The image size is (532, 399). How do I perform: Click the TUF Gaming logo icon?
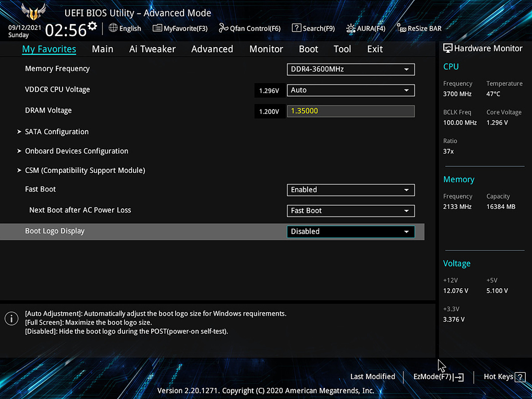[x=34, y=12]
